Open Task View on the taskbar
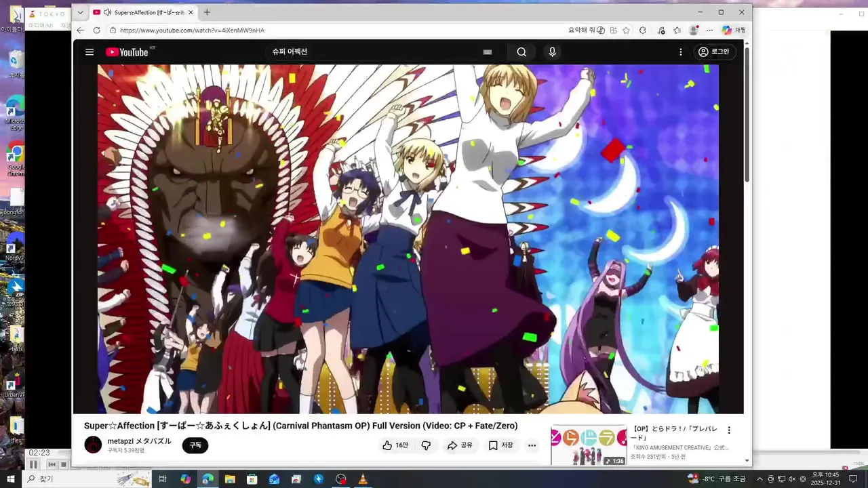Image resolution: width=868 pixels, height=488 pixels. (x=163, y=479)
